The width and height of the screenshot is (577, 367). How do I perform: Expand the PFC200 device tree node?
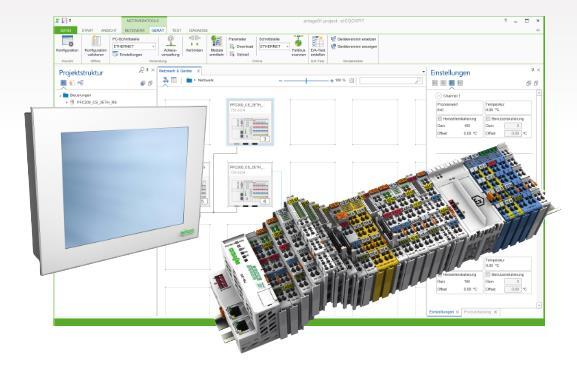pyautogui.click(x=67, y=102)
